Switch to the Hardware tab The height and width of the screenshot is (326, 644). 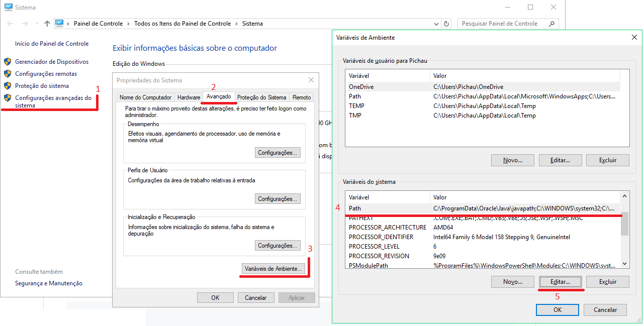tap(189, 97)
